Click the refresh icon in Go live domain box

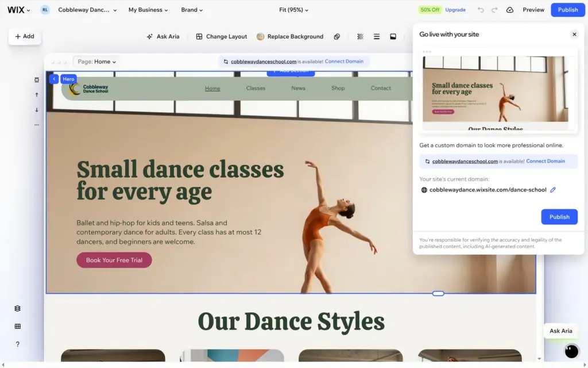[x=427, y=162]
